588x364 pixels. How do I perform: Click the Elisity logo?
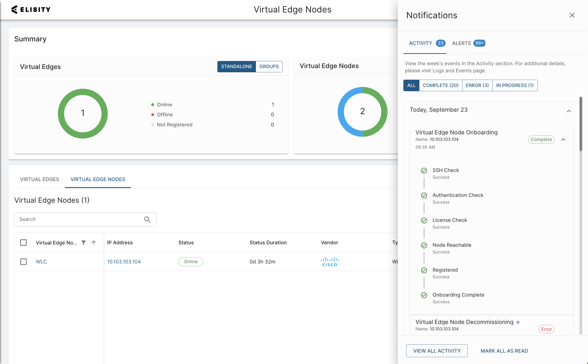pyautogui.click(x=31, y=9)
